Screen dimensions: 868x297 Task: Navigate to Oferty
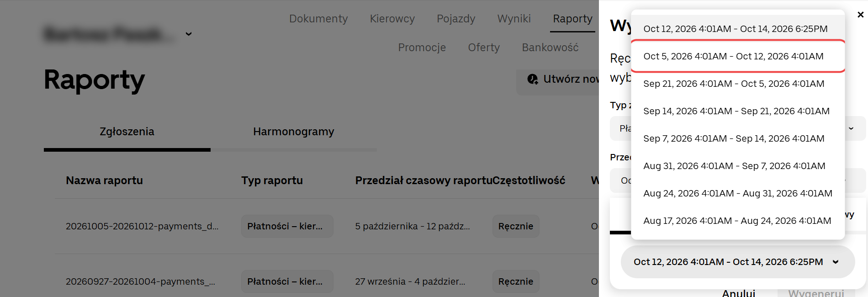click(484, 48)
